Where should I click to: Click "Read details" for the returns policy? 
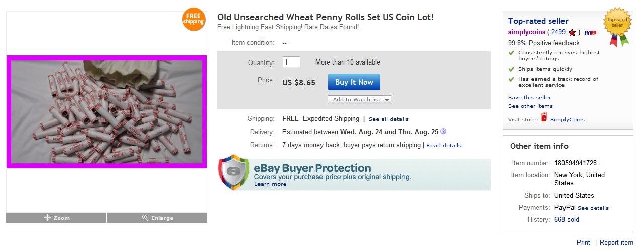[444, 145]
